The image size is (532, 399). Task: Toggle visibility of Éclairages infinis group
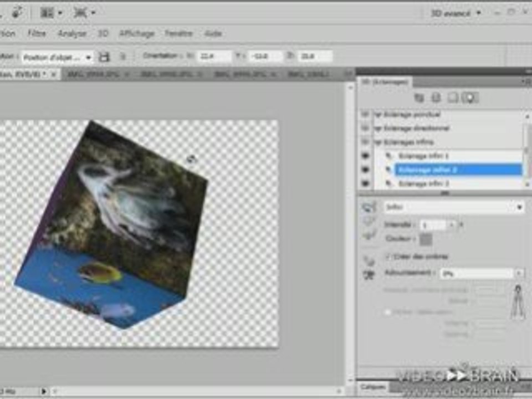tap(365, 142)
